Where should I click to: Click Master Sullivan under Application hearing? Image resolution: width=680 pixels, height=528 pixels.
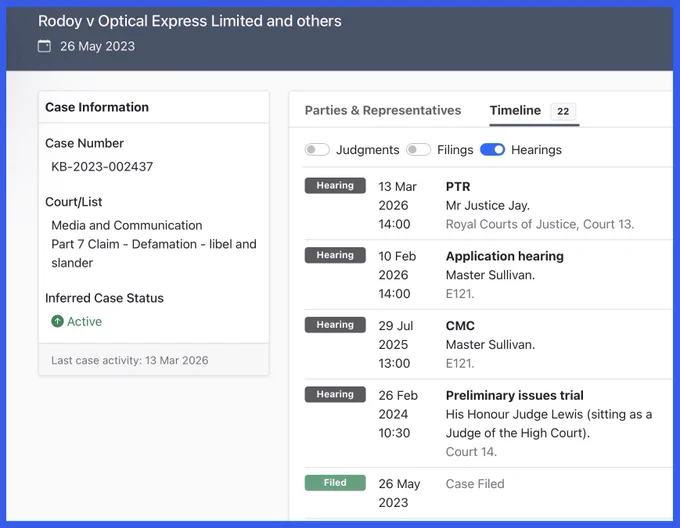490,275
